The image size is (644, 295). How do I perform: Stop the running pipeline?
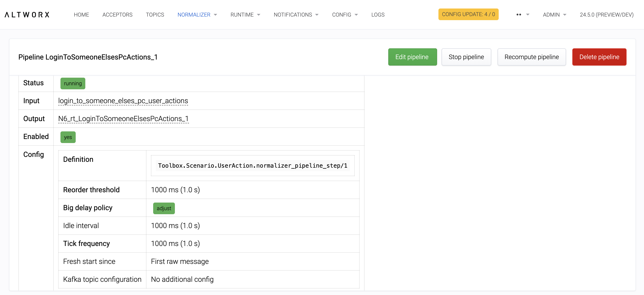pyautogui.click(x=466, y=57)
